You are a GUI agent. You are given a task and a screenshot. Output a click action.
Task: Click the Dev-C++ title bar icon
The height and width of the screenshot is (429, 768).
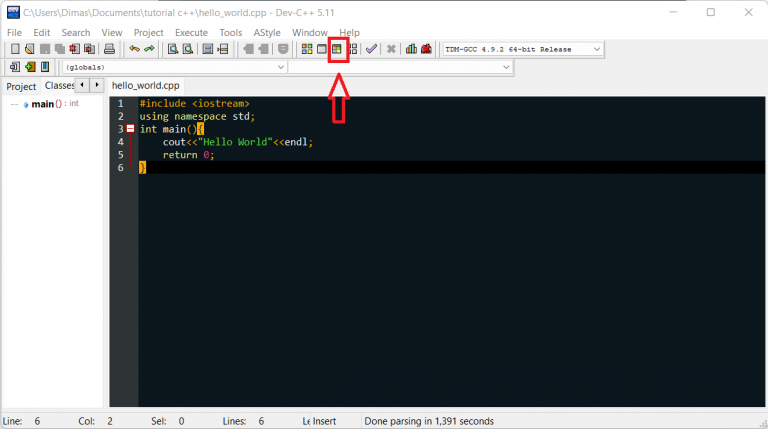click(13, 12)
